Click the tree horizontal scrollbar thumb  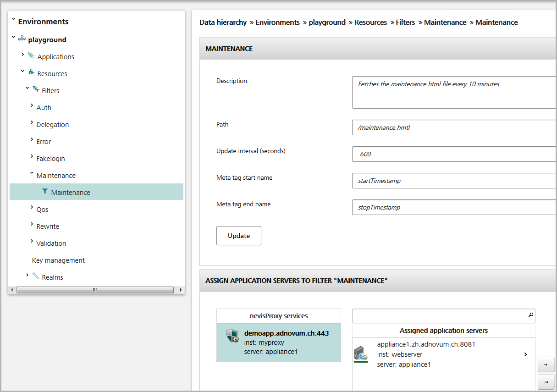(95, 290)
